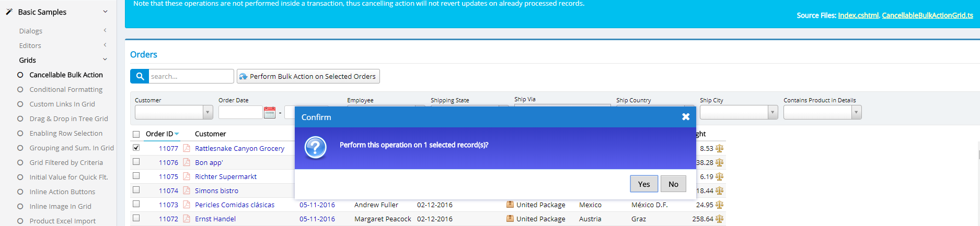Check the checkbox for order 11073
The height and width of the screenshot is (226, 980).
point(136,204)
